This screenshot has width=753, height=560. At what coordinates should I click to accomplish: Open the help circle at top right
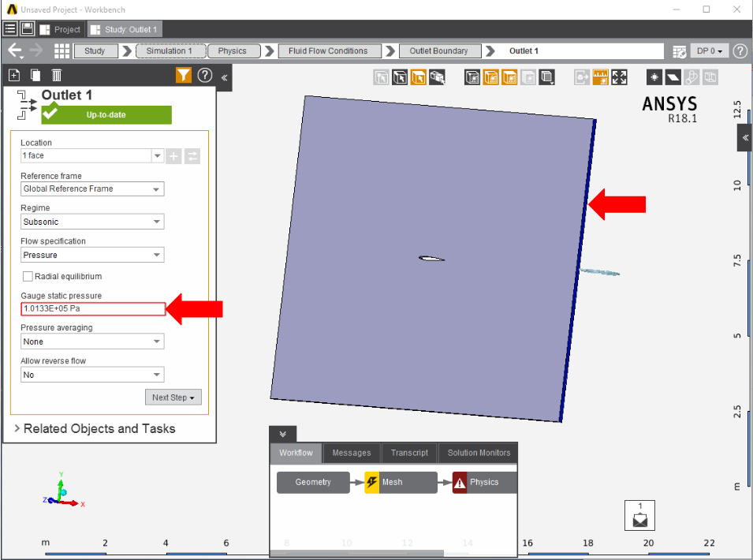click(x=740, y=51)
